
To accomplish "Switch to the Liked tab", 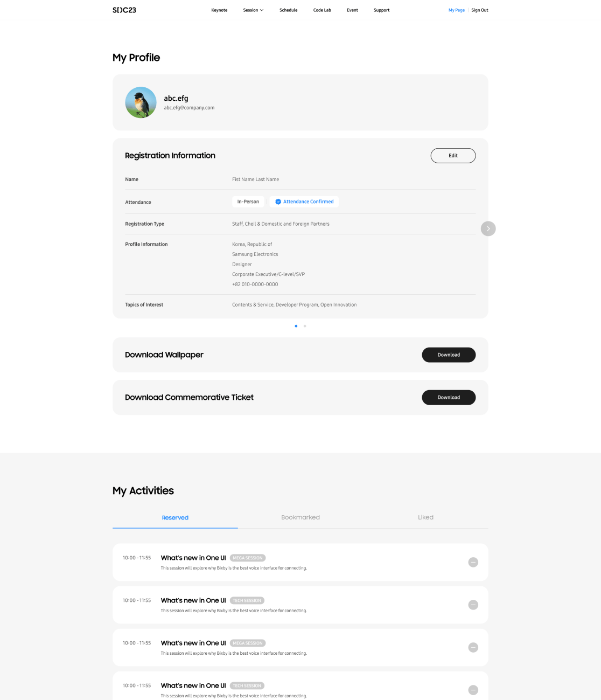I will click(x=425, y=517).
